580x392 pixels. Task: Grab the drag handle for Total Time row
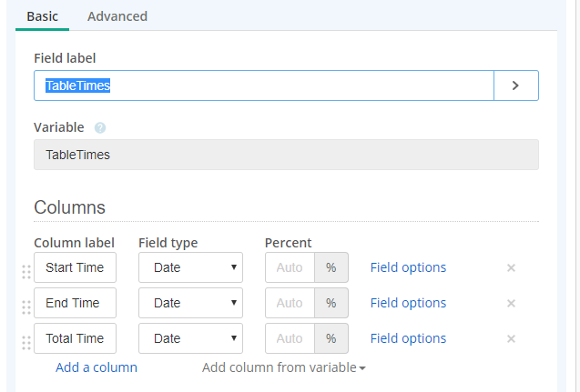26,340
